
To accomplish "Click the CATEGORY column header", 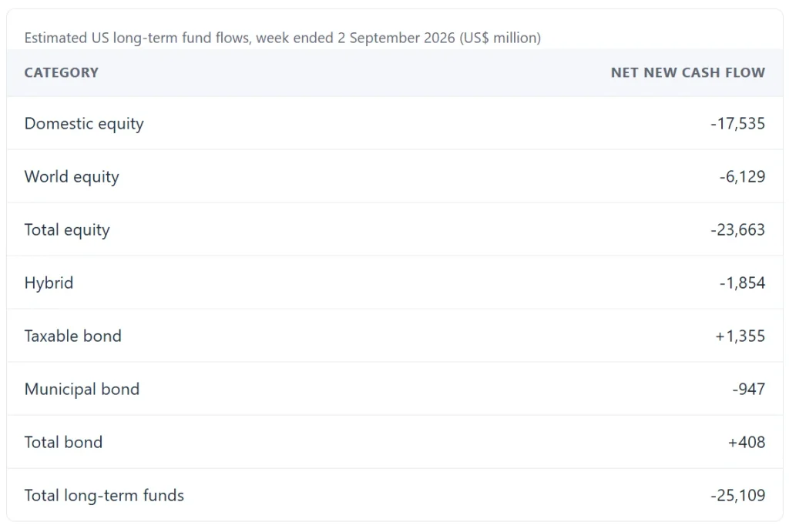I will pos(62,72).
